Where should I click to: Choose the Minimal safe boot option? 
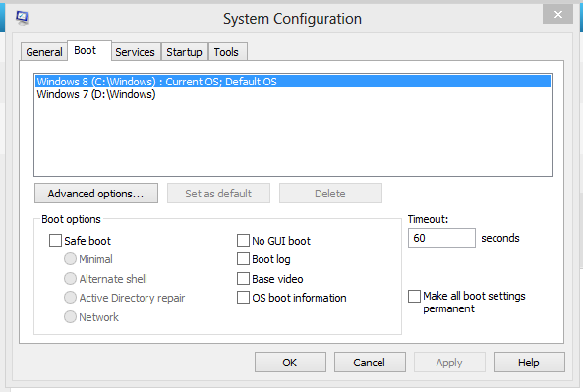pos(70,259)
